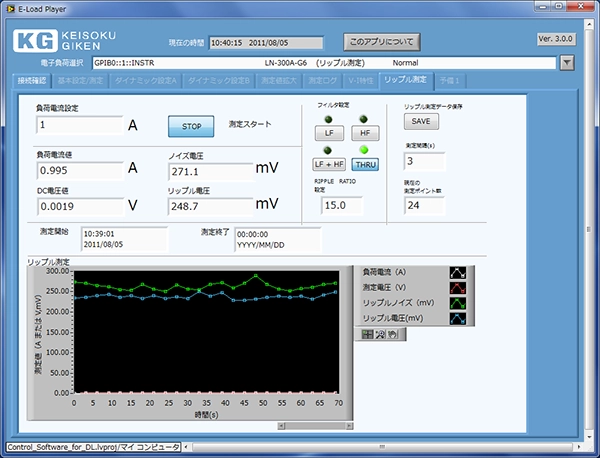Click the リップル電圧 blue plot legend icon
Image resolution: width=600 pixels, height=458 pixels.
point(458,318)
